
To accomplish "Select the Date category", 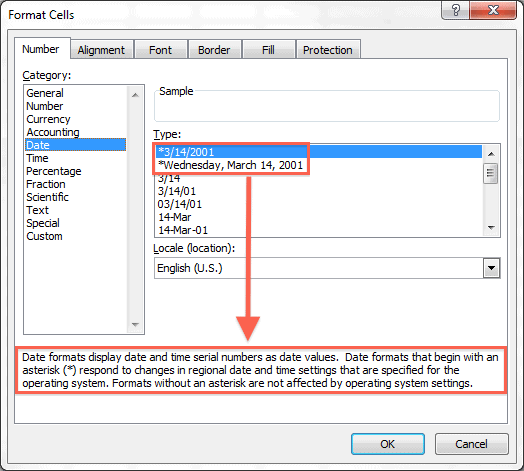I will 76,145.
